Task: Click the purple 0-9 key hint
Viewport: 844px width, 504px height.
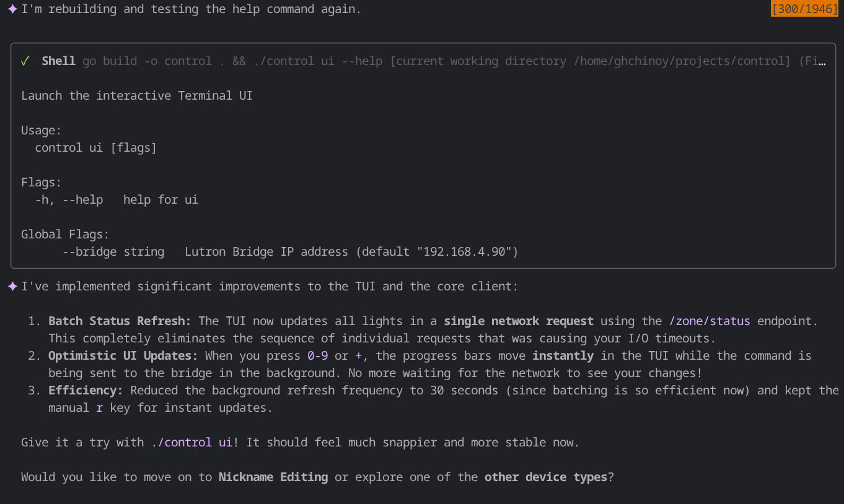Action: coord(317,356)
